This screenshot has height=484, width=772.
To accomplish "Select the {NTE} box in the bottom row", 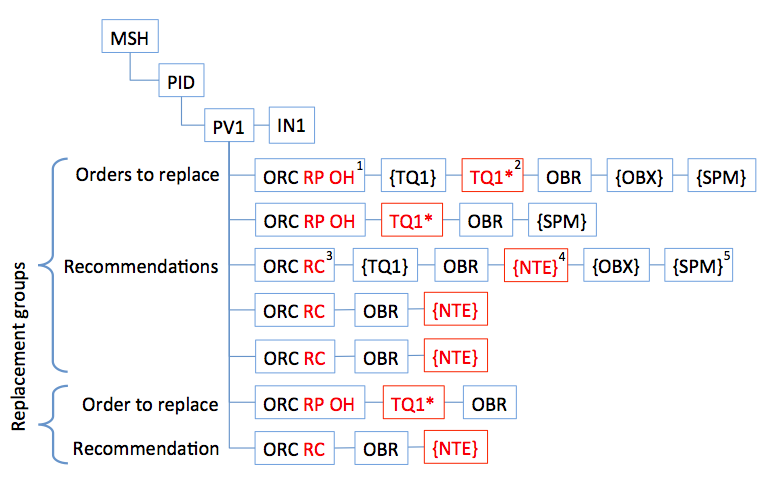I will [x=456, y=448].
